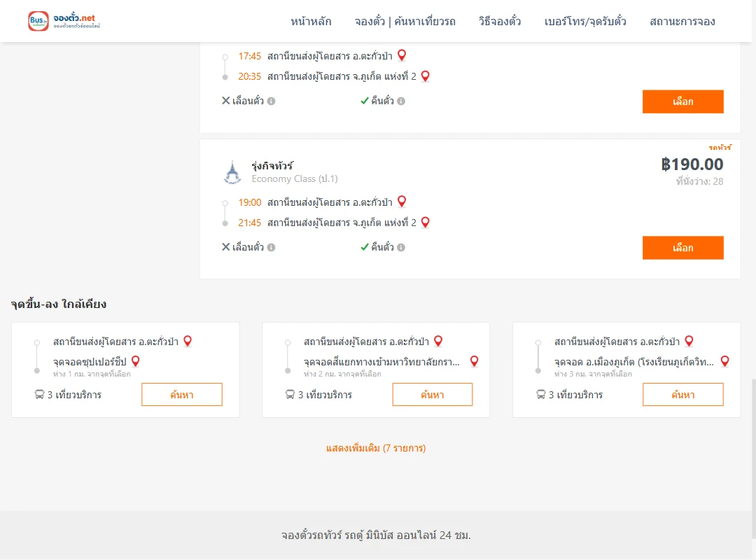This screenshot has height=560, width=756.
Task: Click the ฿190.00 price
Action: [x=692, y=164]
